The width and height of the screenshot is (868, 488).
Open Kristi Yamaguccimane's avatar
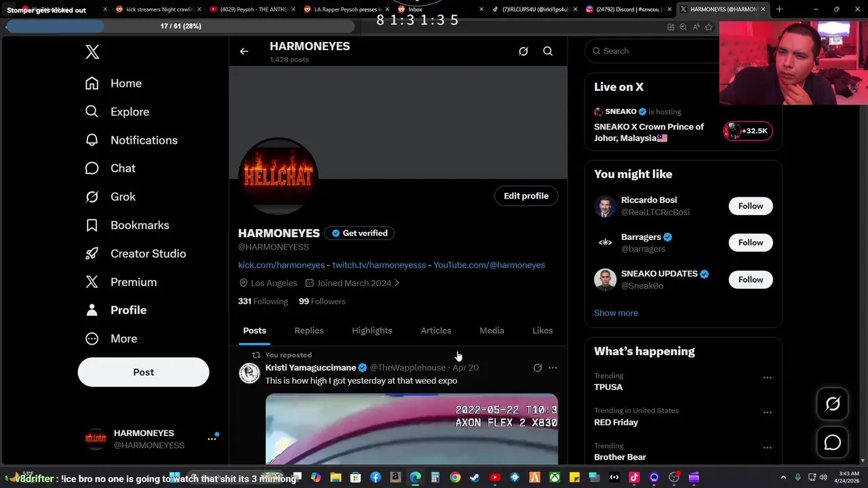tap(250, 373)
